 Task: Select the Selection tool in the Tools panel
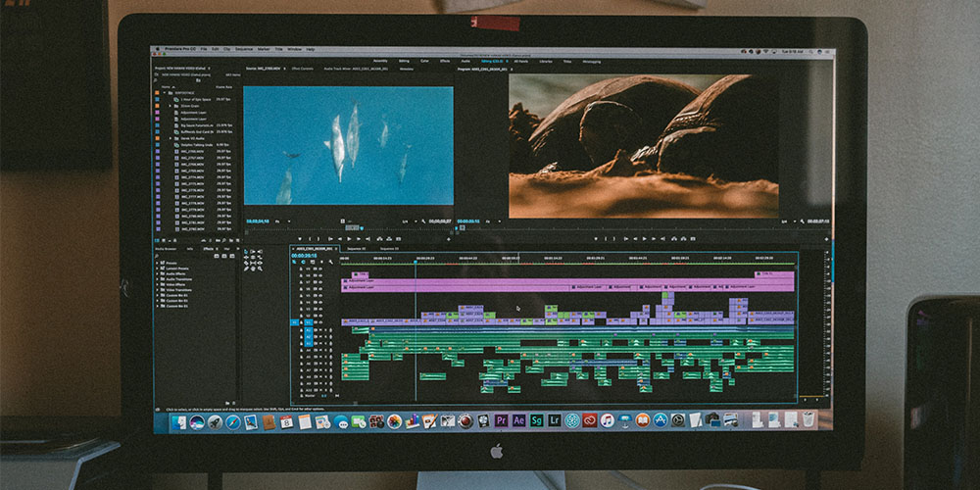click(x=246, y=252)
